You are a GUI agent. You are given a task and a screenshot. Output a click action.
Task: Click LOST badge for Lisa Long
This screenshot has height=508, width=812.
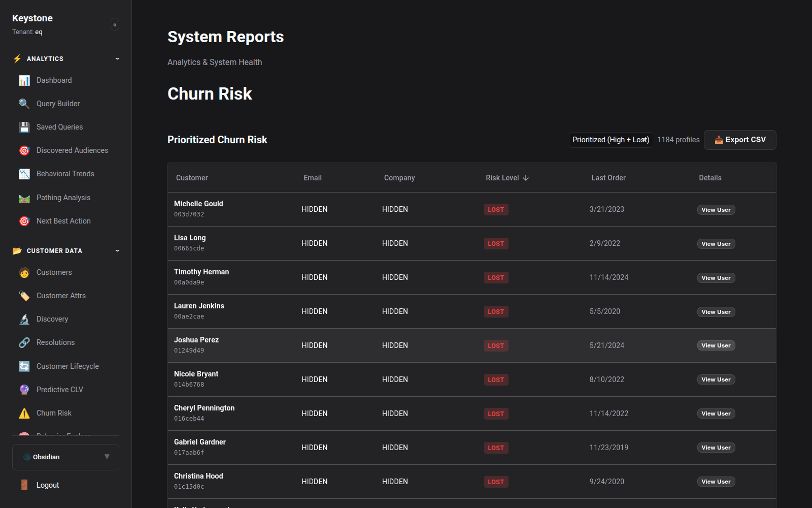point(496,244)
